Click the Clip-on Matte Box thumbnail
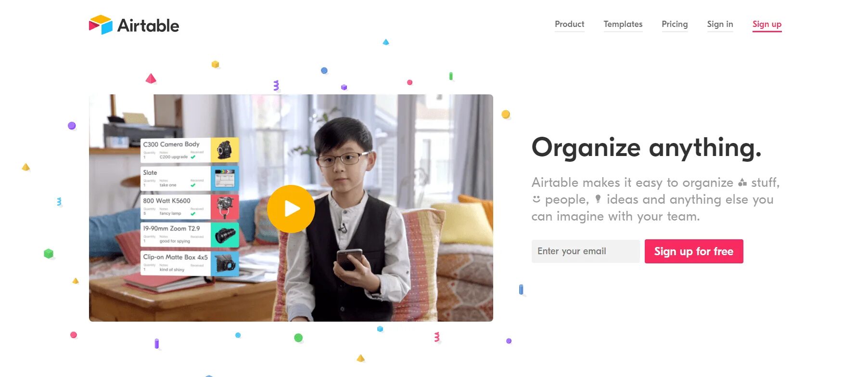Image resolution: width=868 pixels, height=377 pixels. (x=225, y=263)
